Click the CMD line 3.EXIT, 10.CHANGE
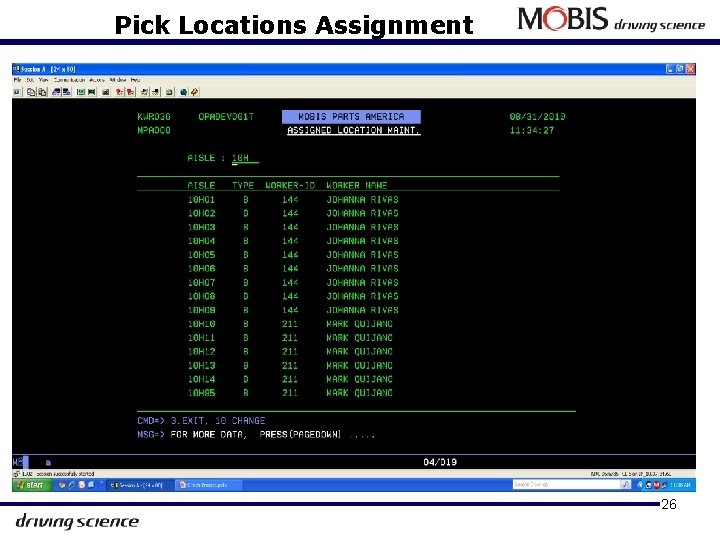This screenshot has height=540, width=720. [218, 421]
